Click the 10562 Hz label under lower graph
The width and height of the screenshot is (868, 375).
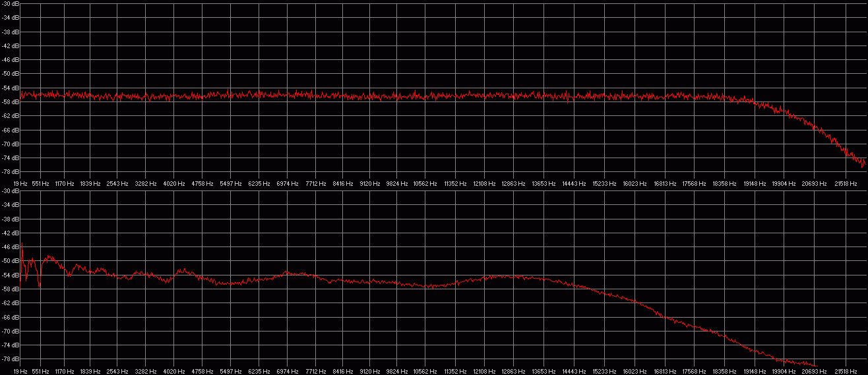425,372
